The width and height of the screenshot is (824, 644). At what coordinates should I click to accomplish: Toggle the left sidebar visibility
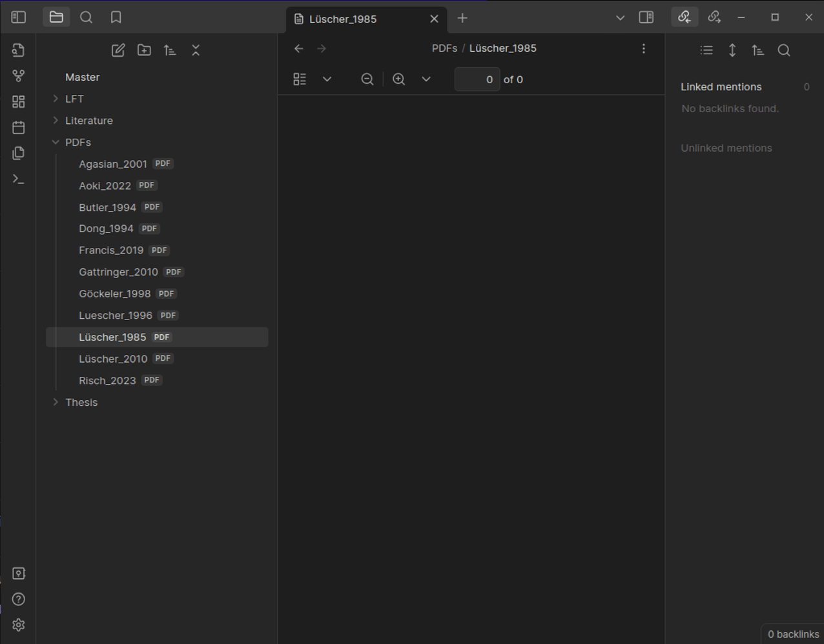(x=18, y=17)
